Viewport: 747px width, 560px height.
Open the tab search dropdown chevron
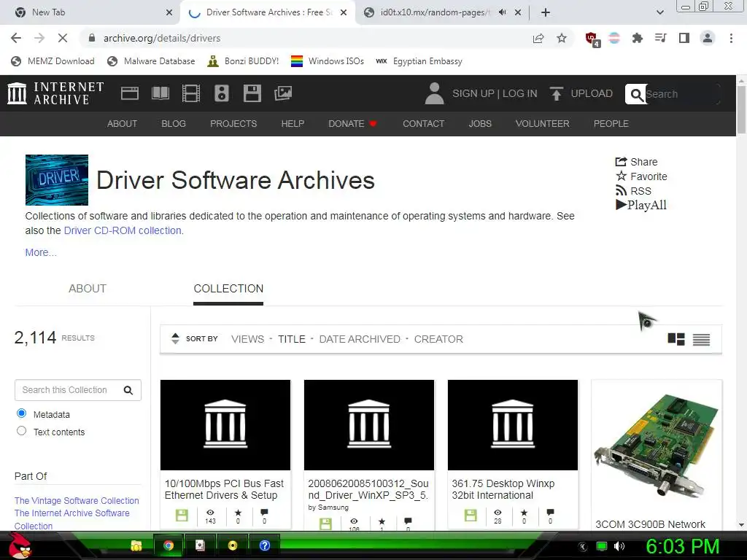pyautogui.click(x=659, y=12)
